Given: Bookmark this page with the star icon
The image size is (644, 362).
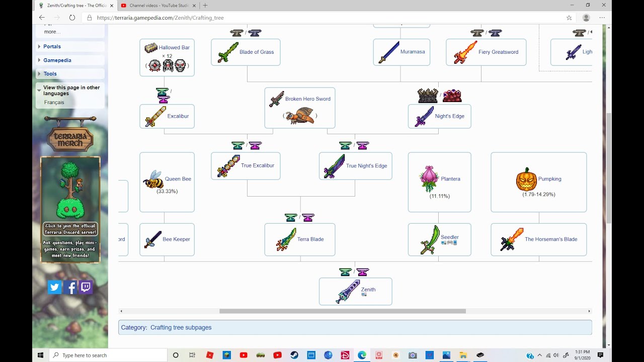Looking at the screenshot, I should (569, 18).
